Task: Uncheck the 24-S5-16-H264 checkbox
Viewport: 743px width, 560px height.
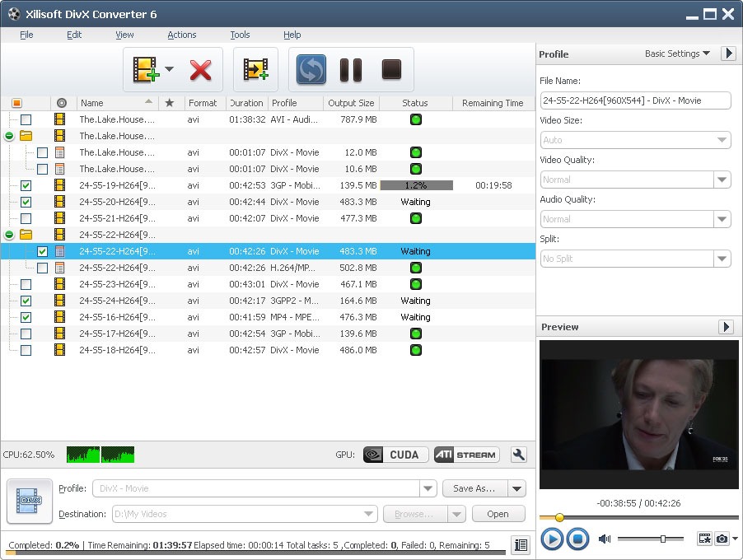Action: click(x=26, y=317)
